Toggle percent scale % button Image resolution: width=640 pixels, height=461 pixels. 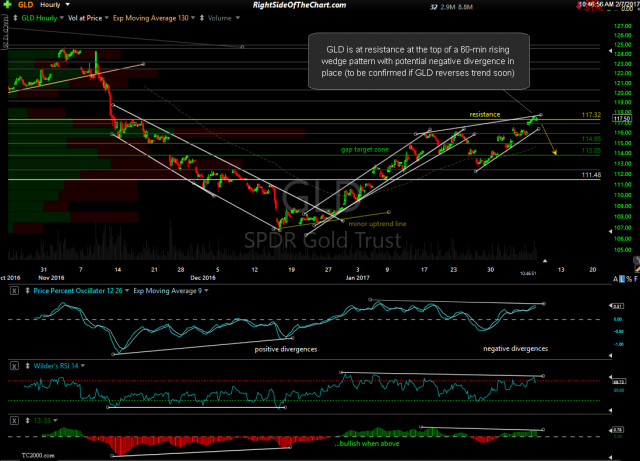click(x=629, y=279)
